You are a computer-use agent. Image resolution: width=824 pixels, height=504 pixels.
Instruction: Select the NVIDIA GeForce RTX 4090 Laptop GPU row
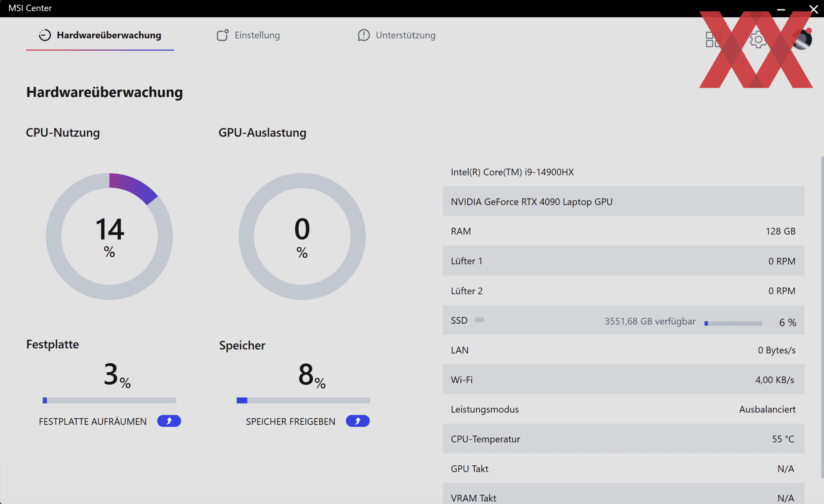pos(624,202)
